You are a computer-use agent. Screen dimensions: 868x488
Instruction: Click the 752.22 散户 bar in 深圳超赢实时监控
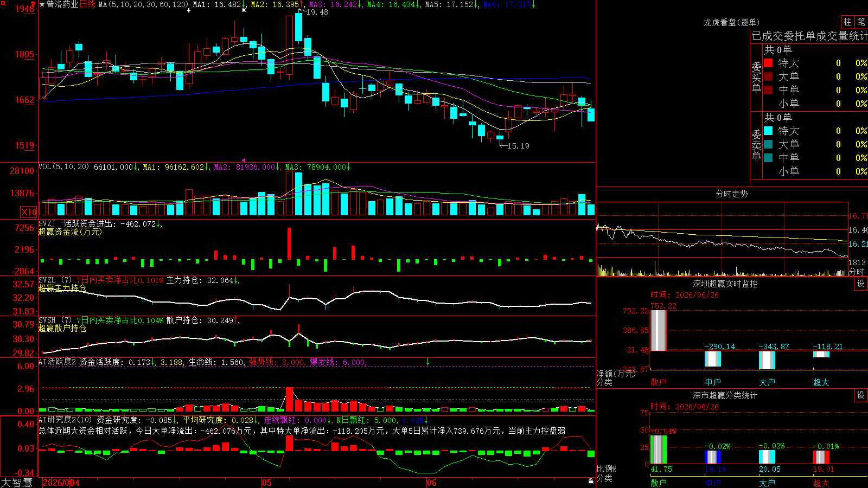pos(659,330)
